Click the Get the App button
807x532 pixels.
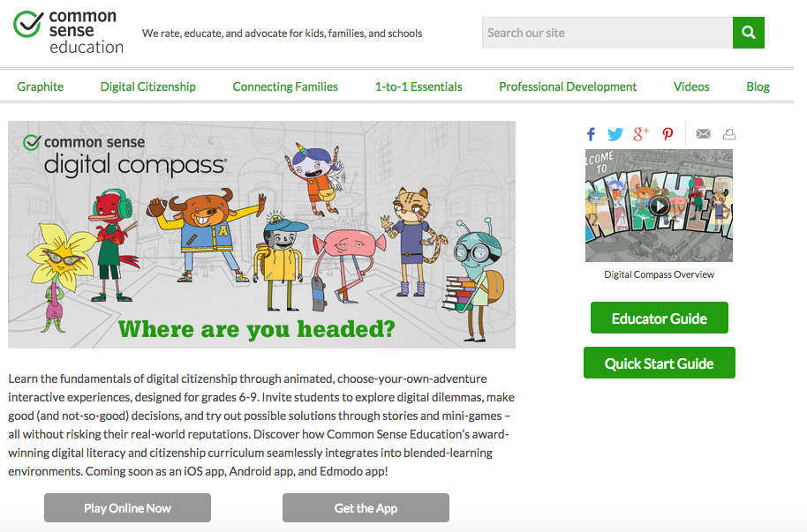[x=365, y=507]
